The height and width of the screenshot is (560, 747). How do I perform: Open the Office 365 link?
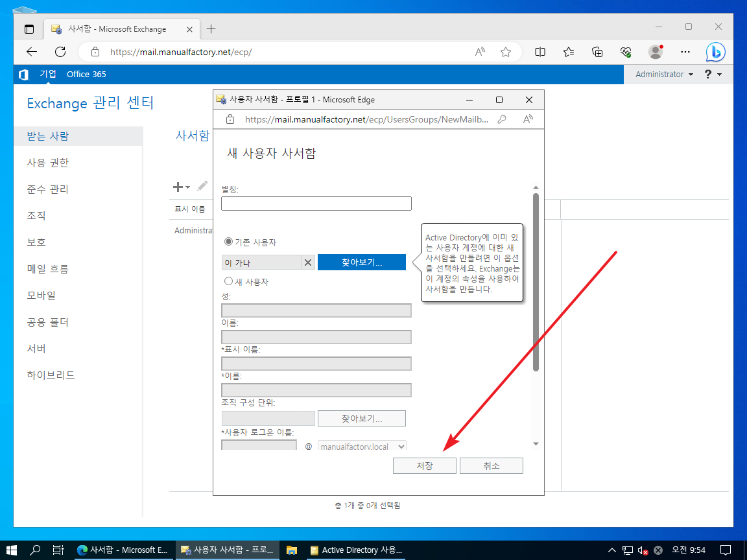click(86, 75)
